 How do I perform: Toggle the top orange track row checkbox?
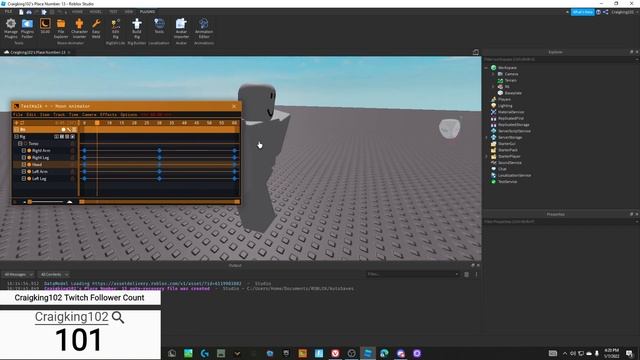16,130
